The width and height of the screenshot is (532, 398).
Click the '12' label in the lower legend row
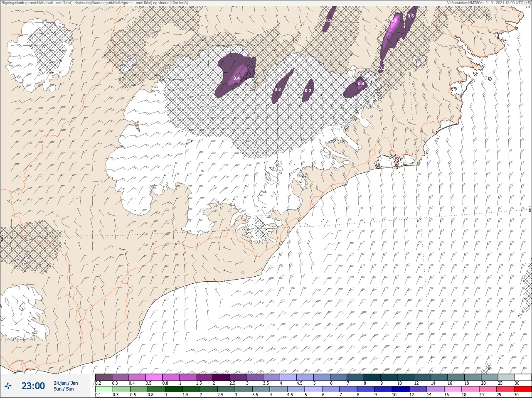coord(412,395)
